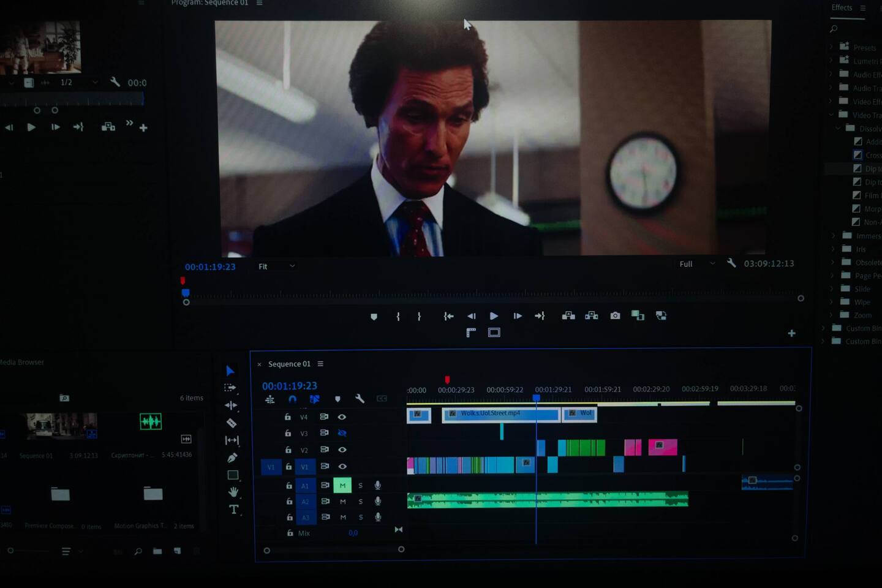The image size is (882, 588).
Task: Open Program monitor settings wrench
Action: coord(731,263)
